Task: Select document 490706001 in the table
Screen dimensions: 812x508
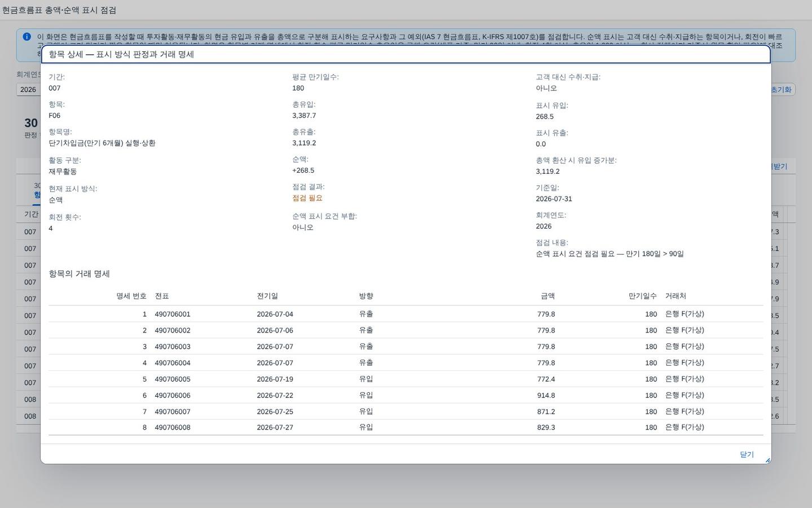Action: pos(173,314)
